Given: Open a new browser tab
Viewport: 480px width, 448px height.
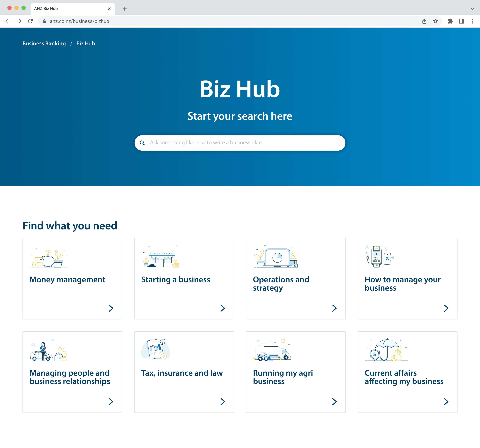Looking at the screenshot, I should pyautogui.click(x=125, y=9).
